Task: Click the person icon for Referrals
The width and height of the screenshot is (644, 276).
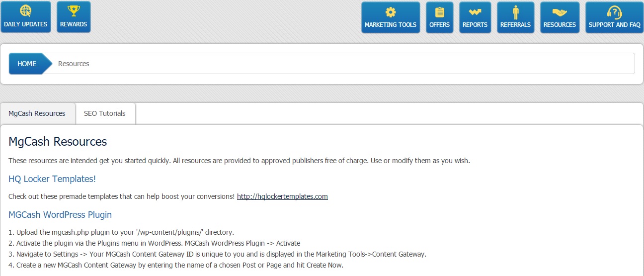Action: pyautogui.click(x=515, y=12)
